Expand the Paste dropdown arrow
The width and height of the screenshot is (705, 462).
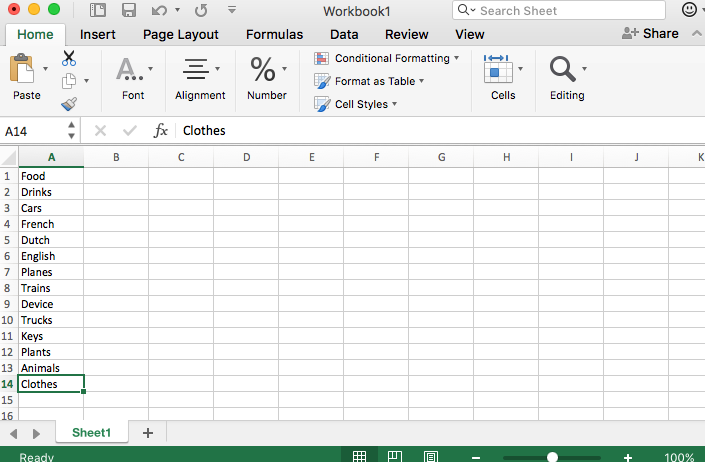click(45, 69)
